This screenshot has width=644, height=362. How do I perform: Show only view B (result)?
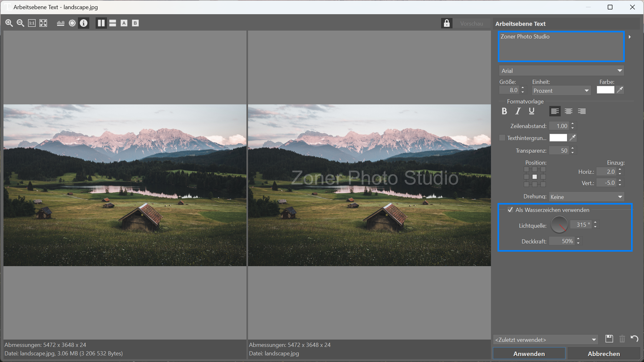(135, 23)
